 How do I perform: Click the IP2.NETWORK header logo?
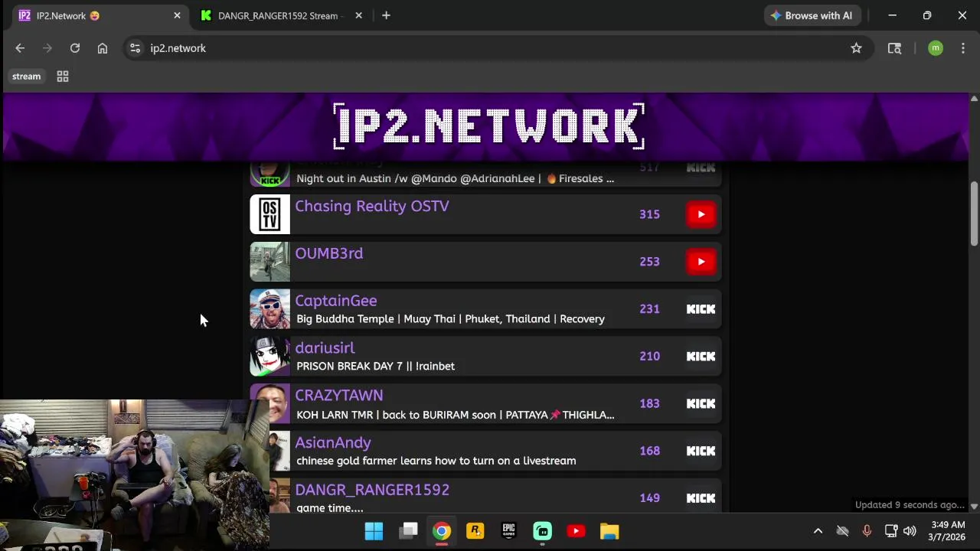489,126
